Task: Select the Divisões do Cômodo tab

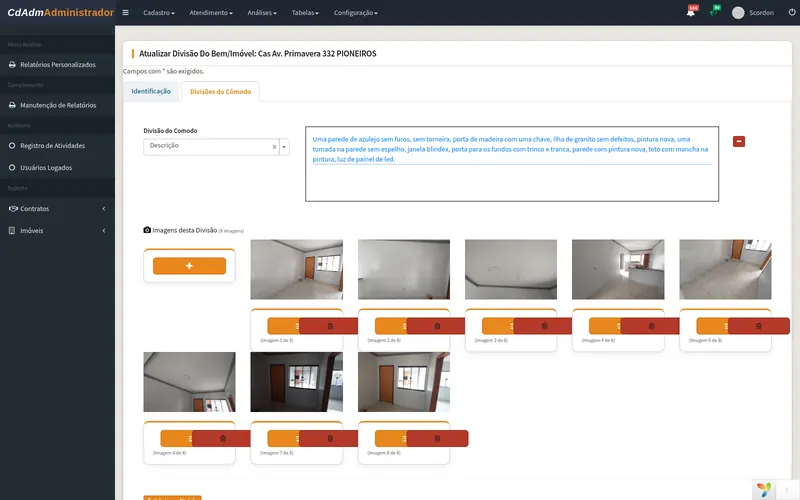Action: 220,92
